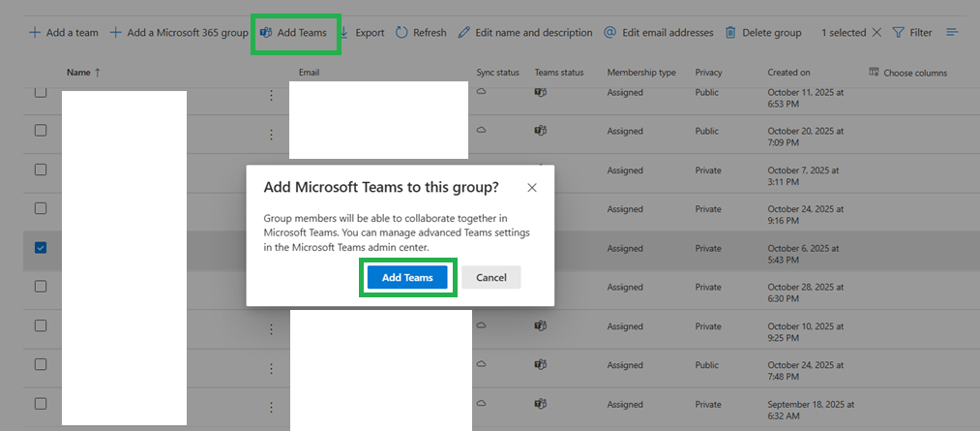Open the Filter option
This screenshot has height=431, width=980.
(x=912, y=33)
